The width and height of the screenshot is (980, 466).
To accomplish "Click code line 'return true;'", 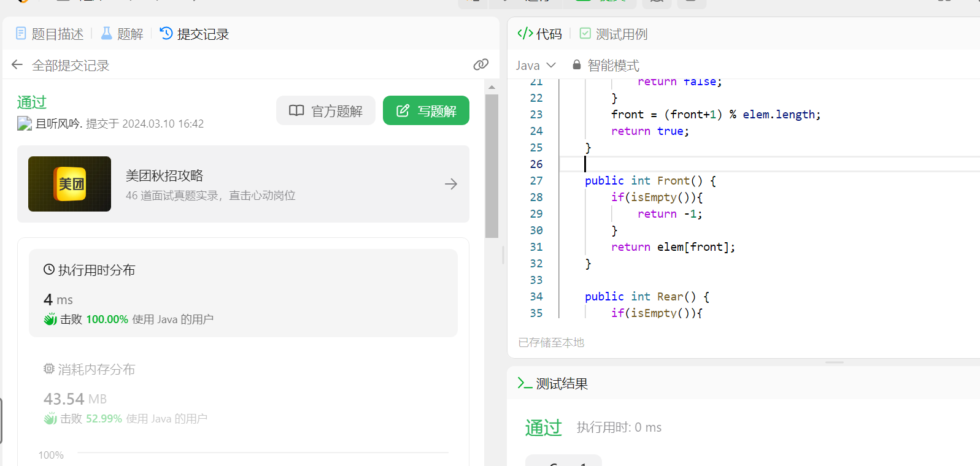I will [x=650, y=131].
